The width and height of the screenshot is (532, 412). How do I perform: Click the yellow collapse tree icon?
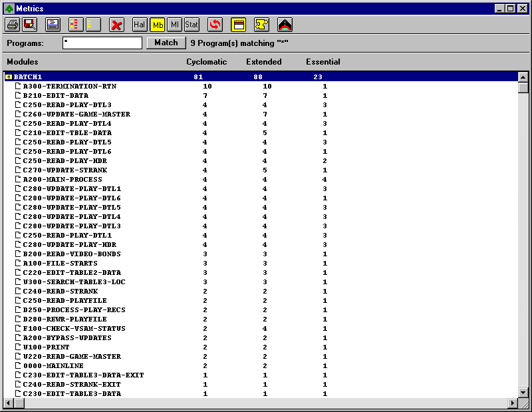[92, 25]
